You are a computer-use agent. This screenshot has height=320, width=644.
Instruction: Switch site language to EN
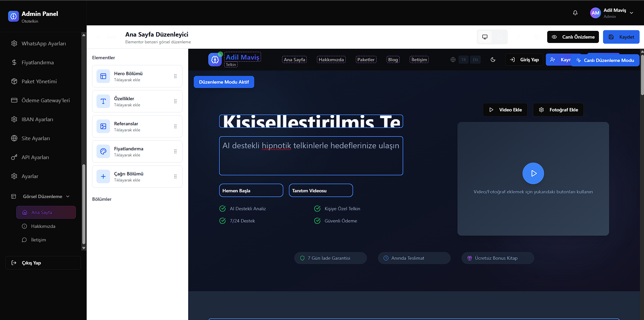(x=475, y=59)
